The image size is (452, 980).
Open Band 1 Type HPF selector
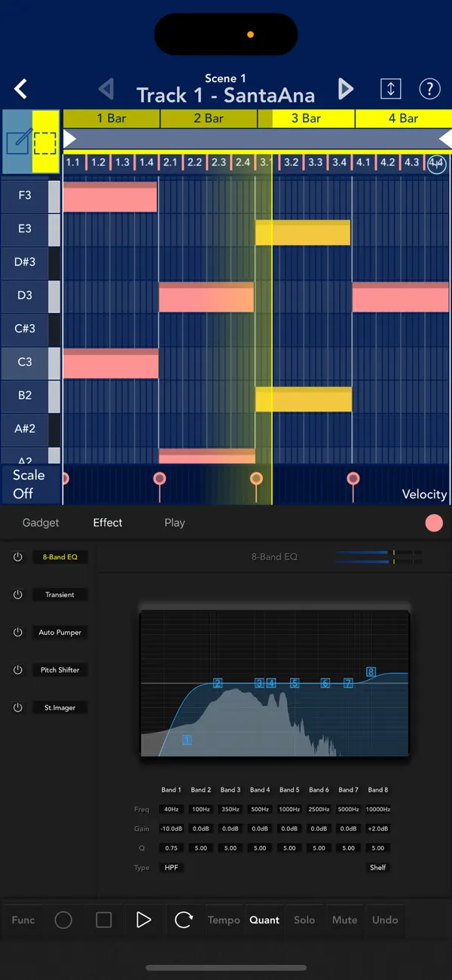(172, 868)
